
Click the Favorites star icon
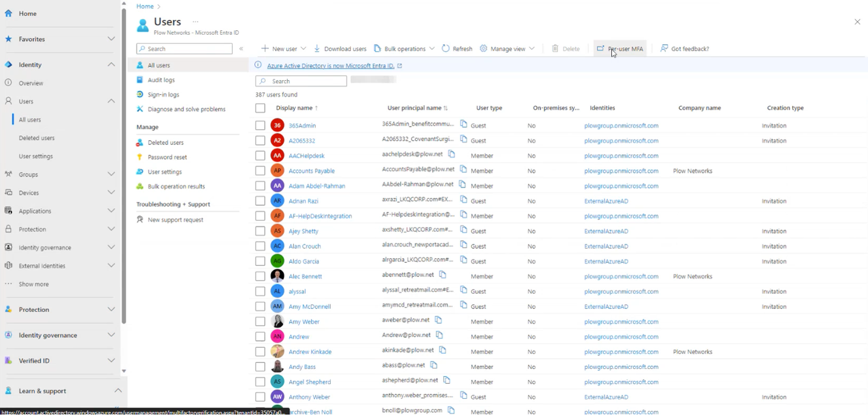click(8, 39)
